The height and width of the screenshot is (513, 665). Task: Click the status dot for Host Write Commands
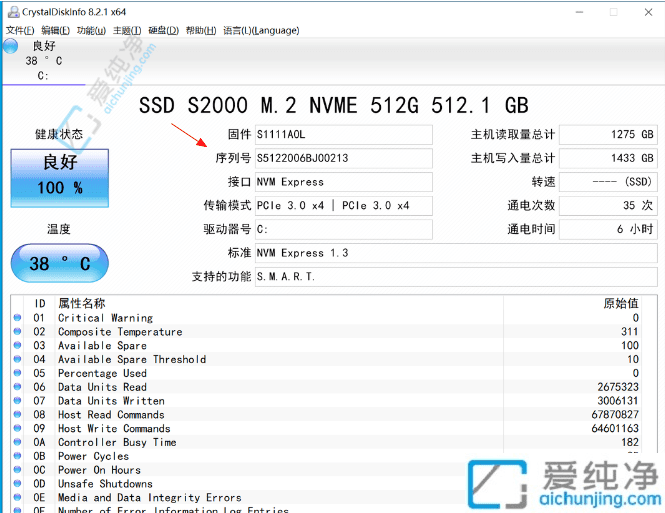(17, 428)
